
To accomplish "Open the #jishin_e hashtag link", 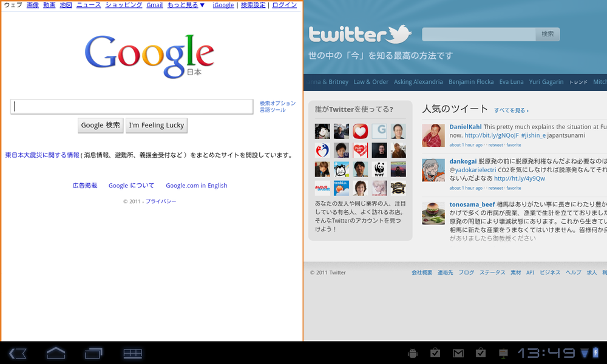I will [x=533, y=135].
